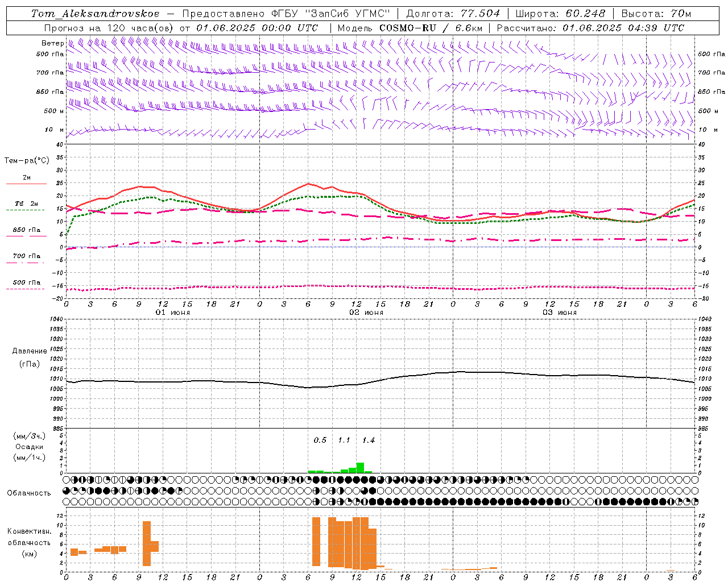Click the '02 июня' date label
The height and width of the screenshot is (582, 728).
(x=366, y=313)
